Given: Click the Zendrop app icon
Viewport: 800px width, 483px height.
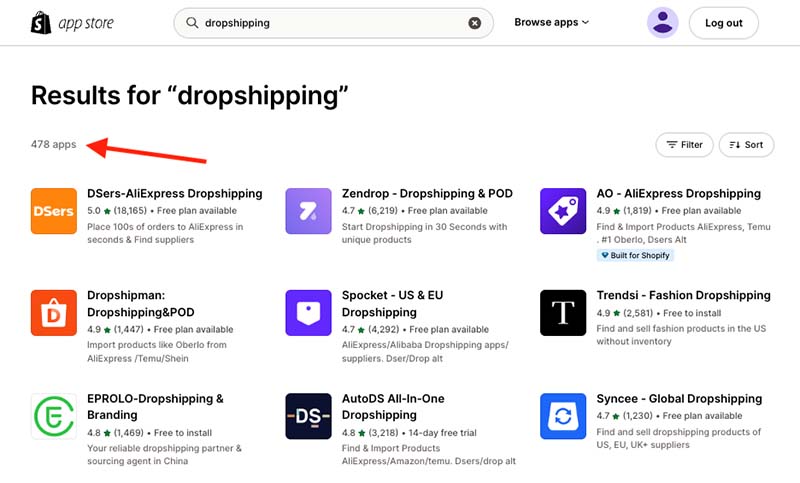Looking at the screenshot, I should [308, 211].
